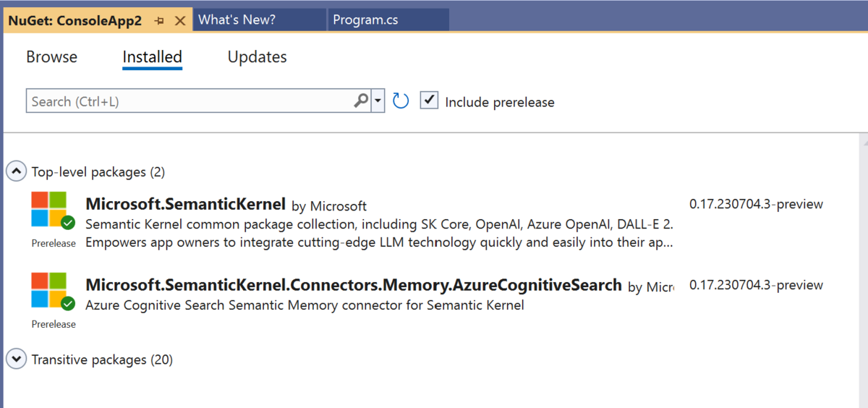This screenshot has width=868, height=408.
Task: Click the Microsoft.SemanticKernel package logo
Action: 49,210
